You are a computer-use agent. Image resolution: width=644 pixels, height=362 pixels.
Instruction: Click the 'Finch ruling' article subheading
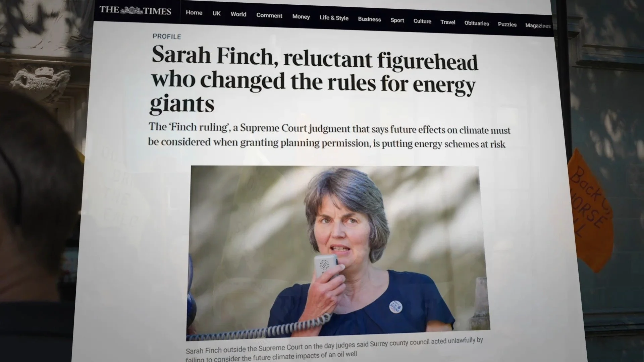[329, 135]
